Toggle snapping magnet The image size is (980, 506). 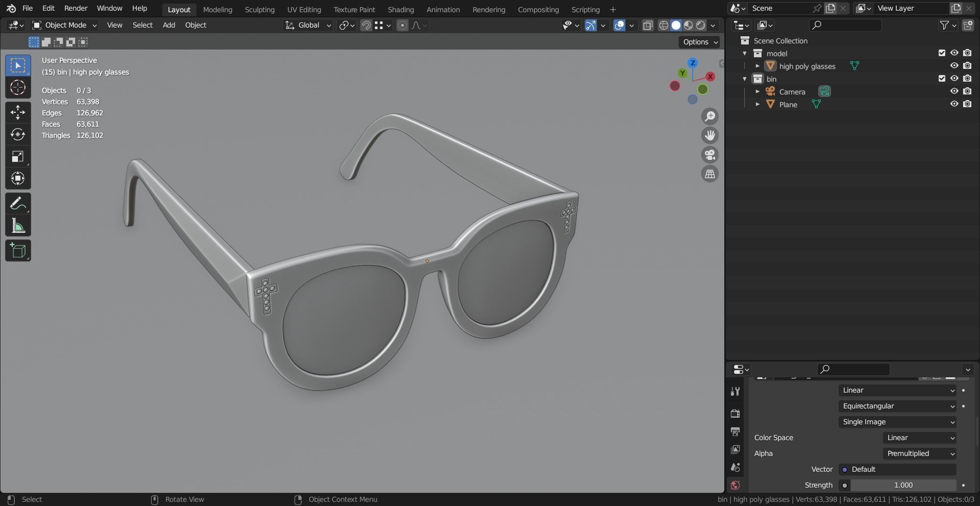[x=366, y=25]
